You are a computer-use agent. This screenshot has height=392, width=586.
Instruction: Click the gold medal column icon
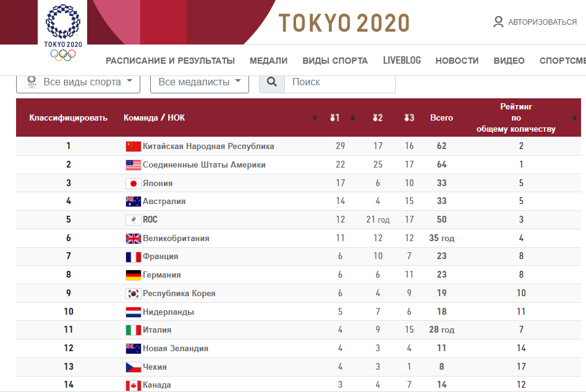click(334, 117)
